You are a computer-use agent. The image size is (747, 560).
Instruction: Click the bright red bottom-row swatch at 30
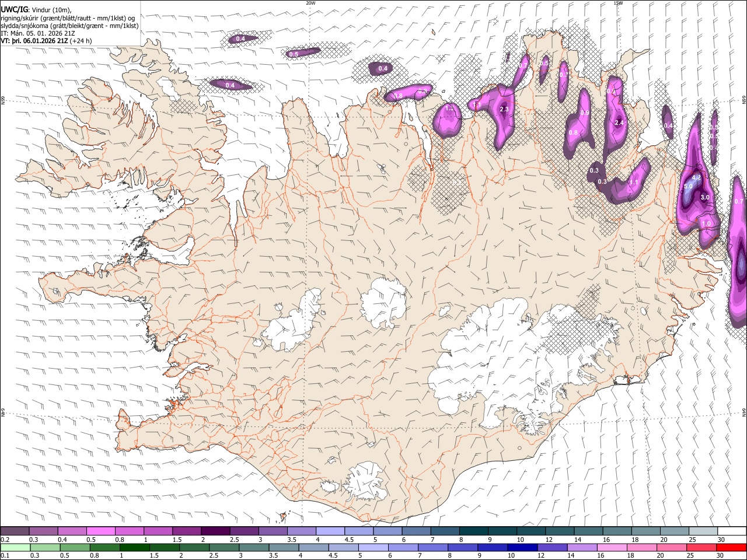(x=731, y=547)
